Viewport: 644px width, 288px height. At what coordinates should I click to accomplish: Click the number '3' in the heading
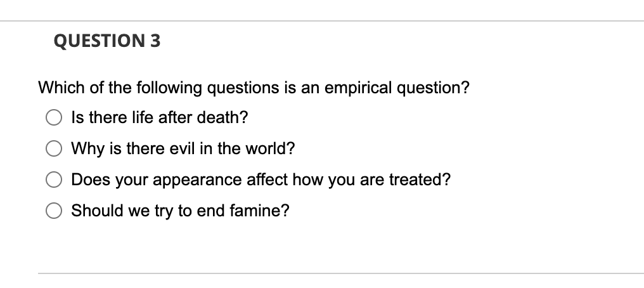click(155, 41)
